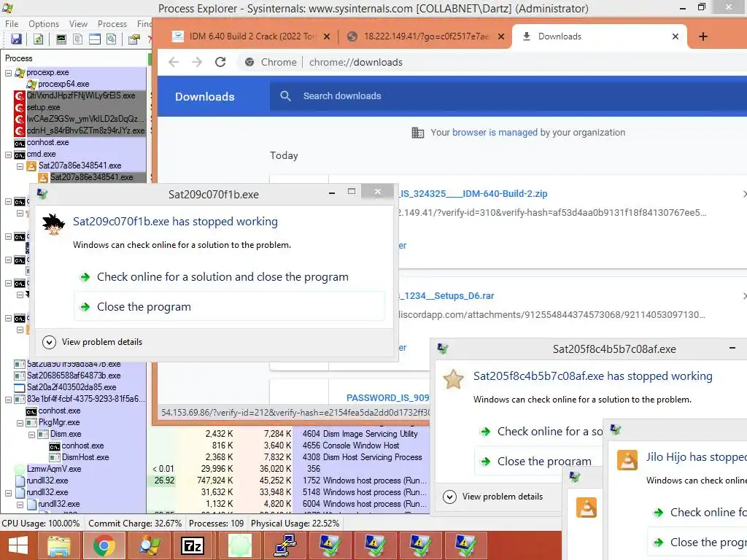Viewport: 747px width, 560px height.
Task: Select the Sat20a2f403502da85.exe row
Action: click(x=80, y=387)
